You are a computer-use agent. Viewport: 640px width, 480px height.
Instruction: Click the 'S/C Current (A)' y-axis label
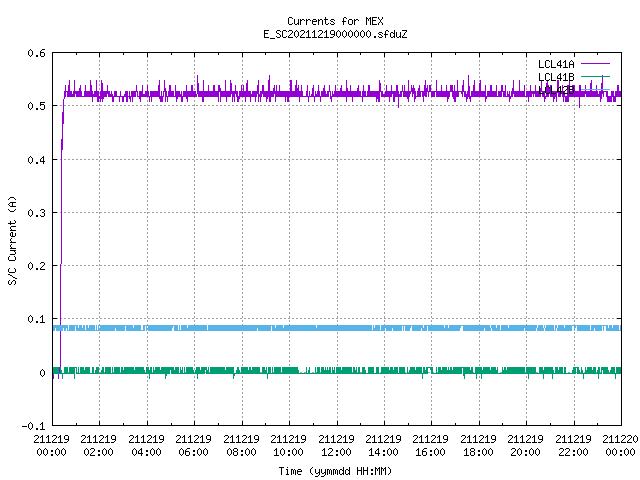coord(13,241)
